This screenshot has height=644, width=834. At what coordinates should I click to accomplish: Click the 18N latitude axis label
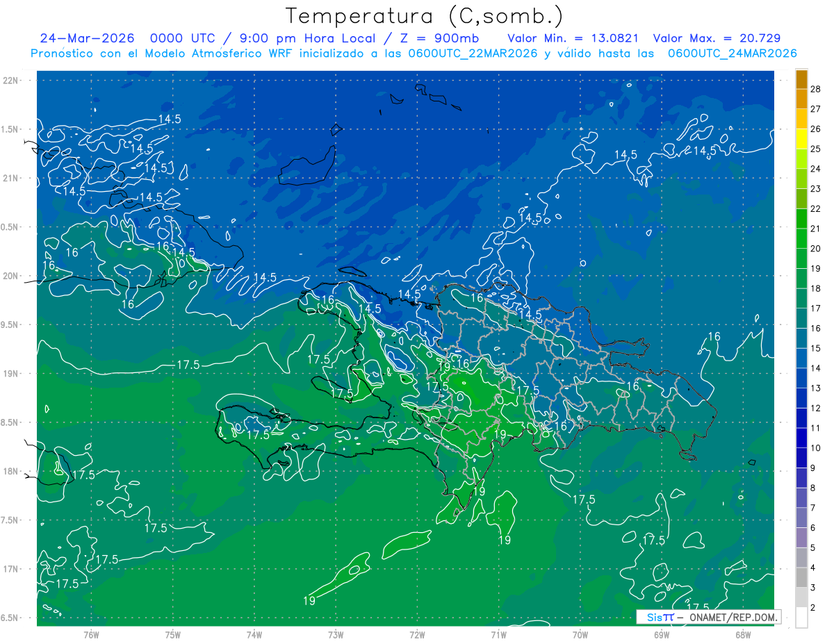click(x=10, y=472)
